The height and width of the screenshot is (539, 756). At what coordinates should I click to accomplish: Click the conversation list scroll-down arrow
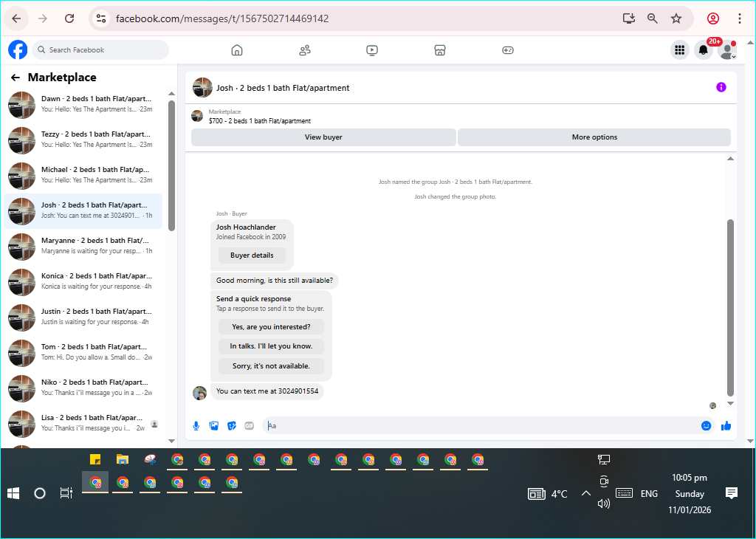(171, 441)
